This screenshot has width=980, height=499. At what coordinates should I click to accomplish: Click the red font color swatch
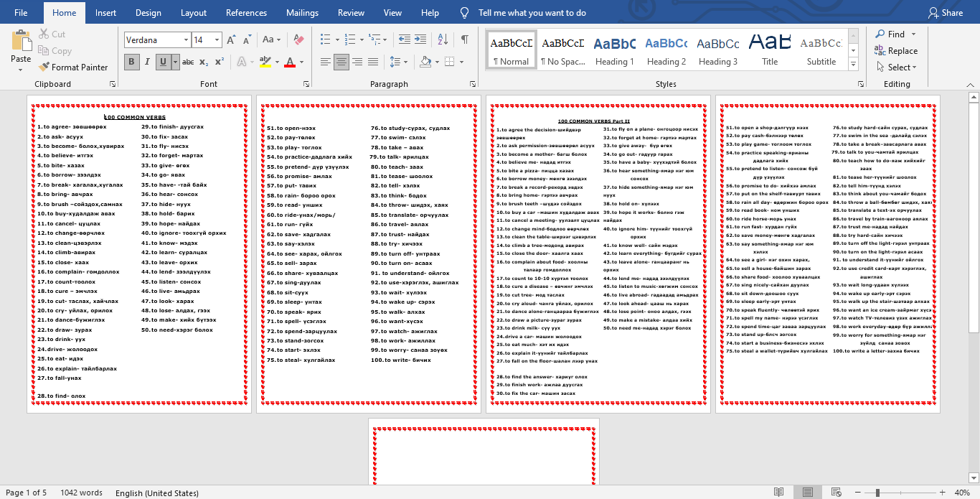tap(290, 62)
